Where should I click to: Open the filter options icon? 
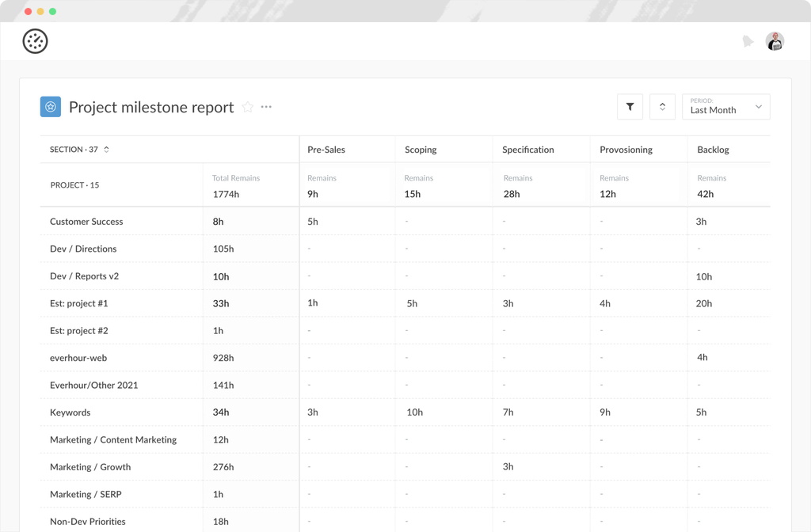click(x=630, y=106)
